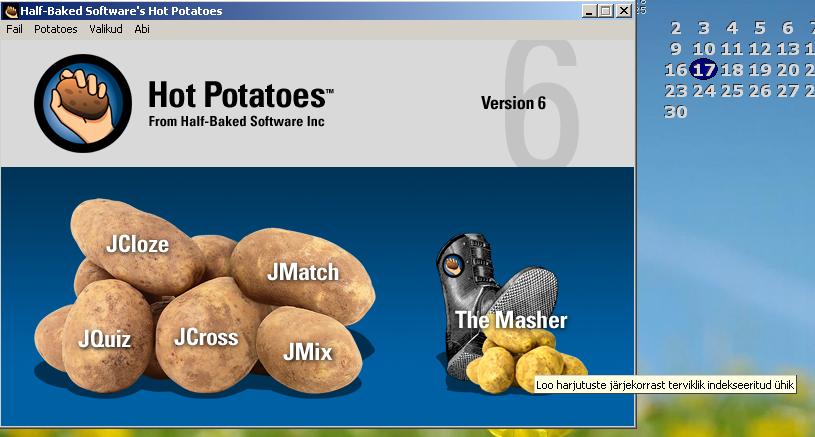Select day 30 in desktop calendar

[x=676, y=112]
